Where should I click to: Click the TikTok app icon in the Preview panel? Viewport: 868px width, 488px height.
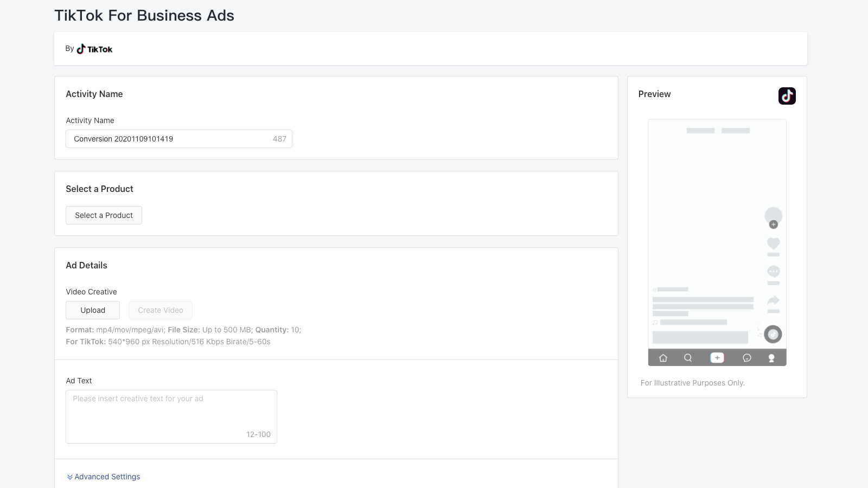[787, 96]
